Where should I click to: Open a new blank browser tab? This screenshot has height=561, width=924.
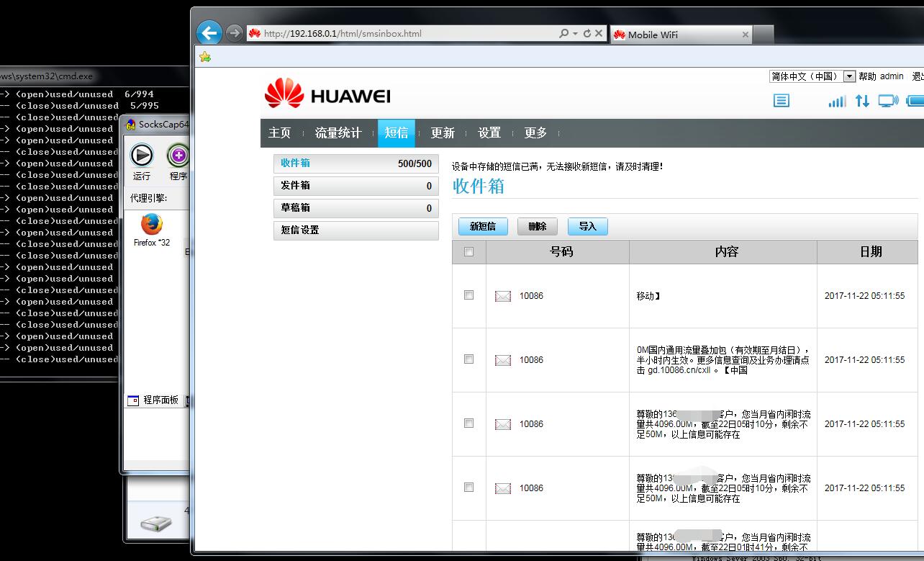[x=764, y=35]
